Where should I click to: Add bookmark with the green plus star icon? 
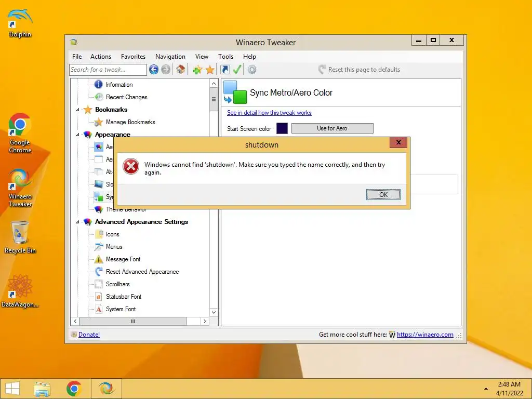coord(197,70)
